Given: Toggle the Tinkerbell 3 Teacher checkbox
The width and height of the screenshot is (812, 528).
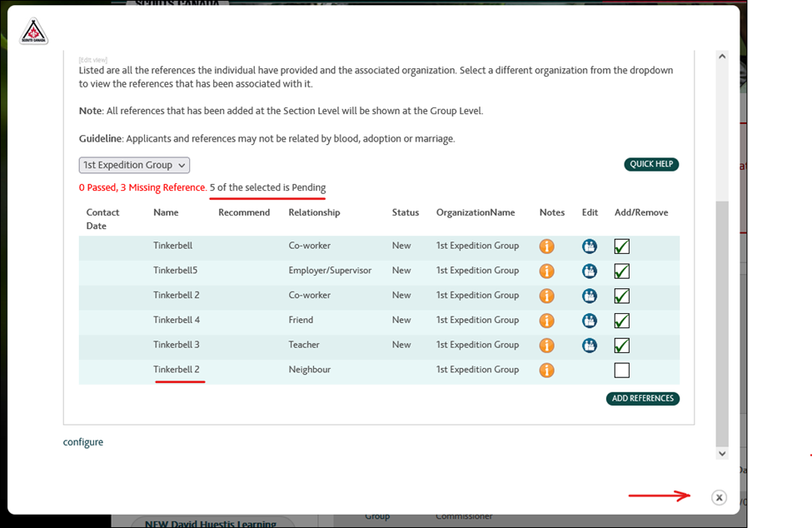Looking at the screenshot, I should tap(621, 346).
